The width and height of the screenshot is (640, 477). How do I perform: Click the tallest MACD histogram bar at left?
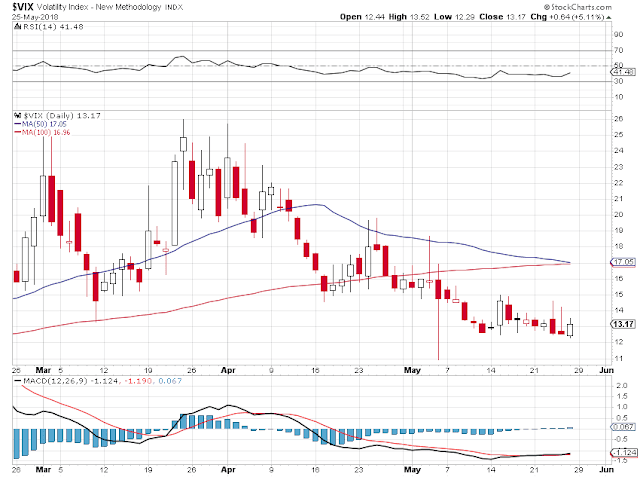(17, 444)
